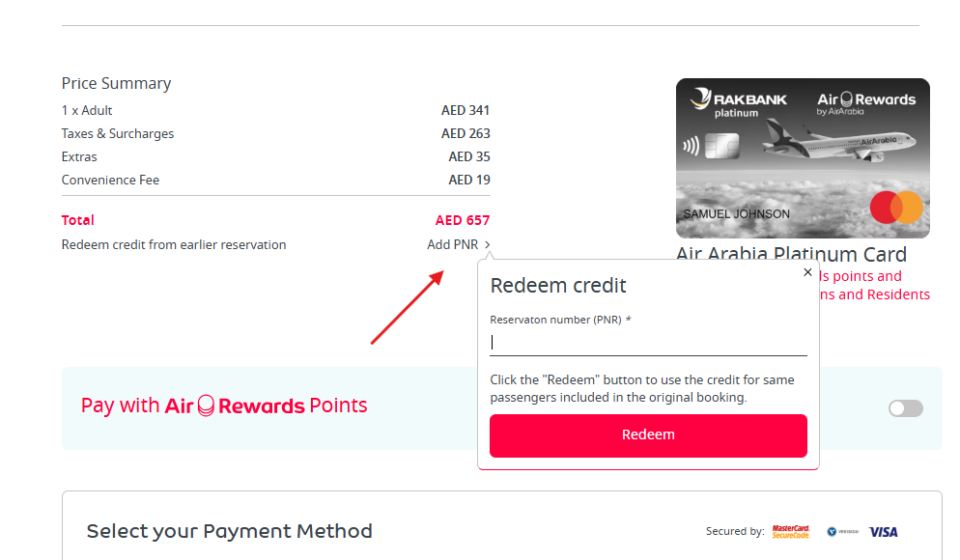This screenshot has width=960, height=560.
Task: Click the Convenience Fee row
Action: tap(275, 180)
